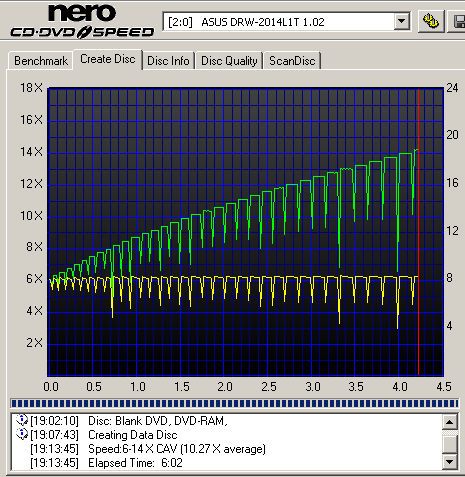The width and height of the screenshot is (465, 477).
Task: Open the Disc Info tab
Action: (168, 61)
